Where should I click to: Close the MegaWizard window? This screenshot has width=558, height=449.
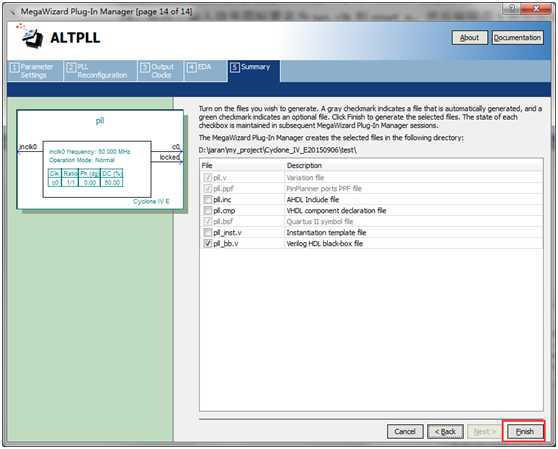point(536,9)
